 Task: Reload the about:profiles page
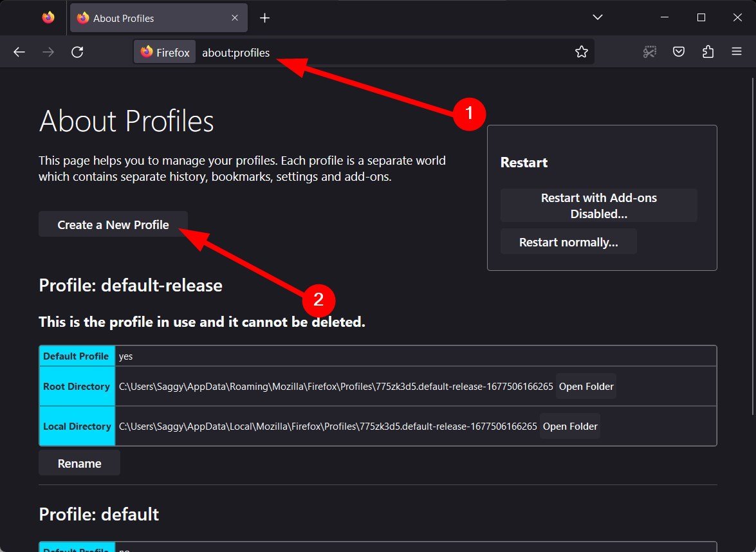pyautogui.click(x=77, y=52)
